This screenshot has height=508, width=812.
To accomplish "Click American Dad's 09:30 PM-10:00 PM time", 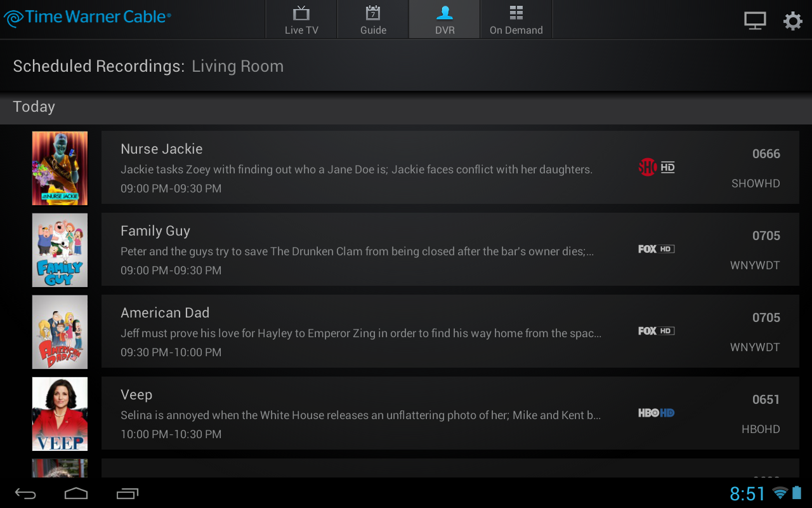I will pyautogui.click(x=171, y=352).
